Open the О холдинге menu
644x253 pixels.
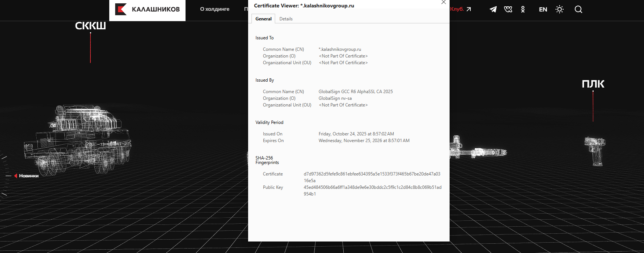coord(215,9)
